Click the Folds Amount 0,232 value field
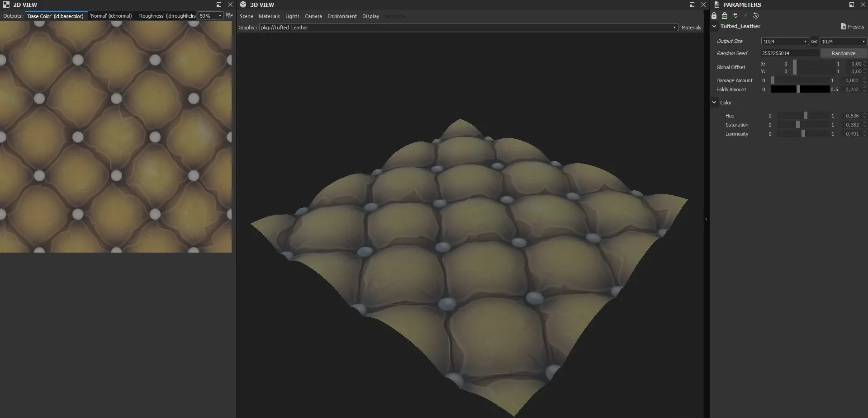 pyautogui.click(x=852, y=89)
